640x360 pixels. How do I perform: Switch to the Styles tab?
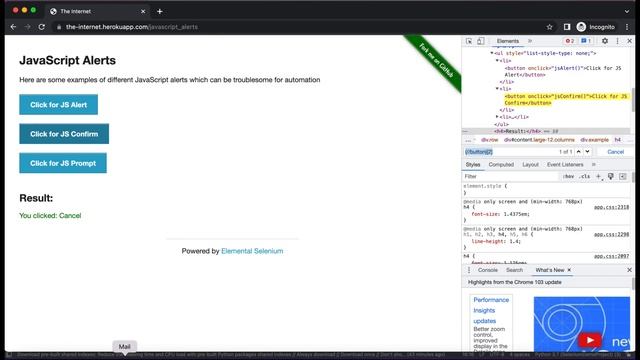pyautogui.click(x=473, y=164)
